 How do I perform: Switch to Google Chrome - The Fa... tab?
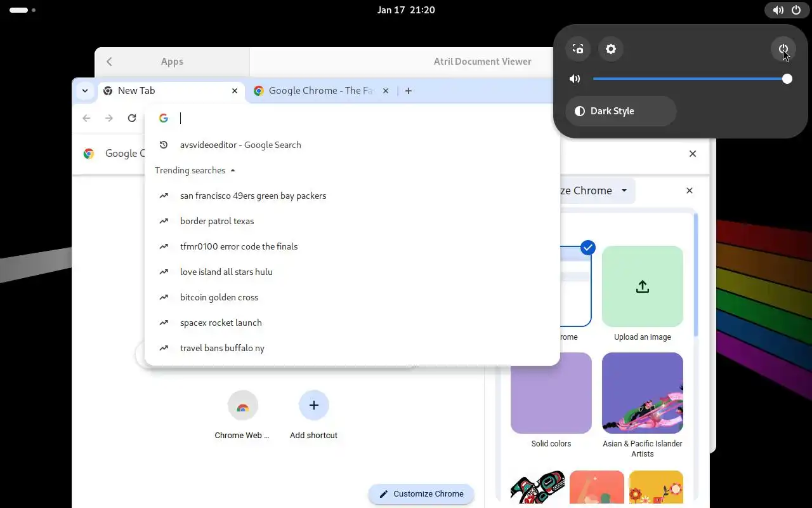[x=321, y=91]
